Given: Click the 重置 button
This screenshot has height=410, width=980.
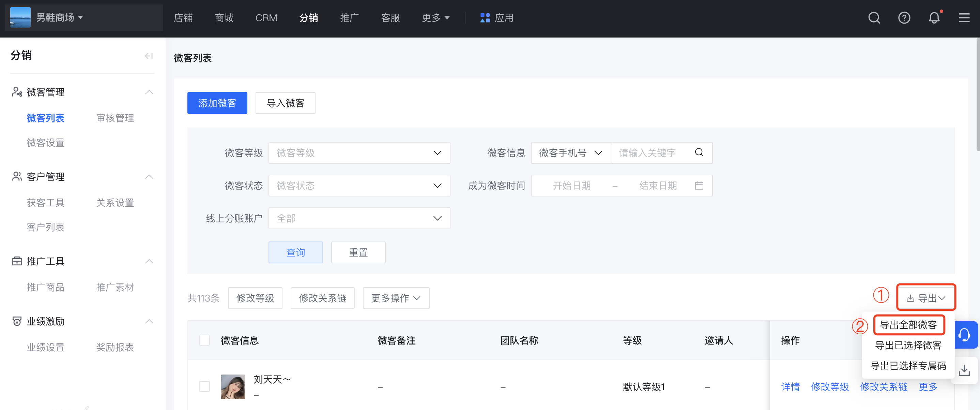Looking at the screenshot, I should 358,252.
